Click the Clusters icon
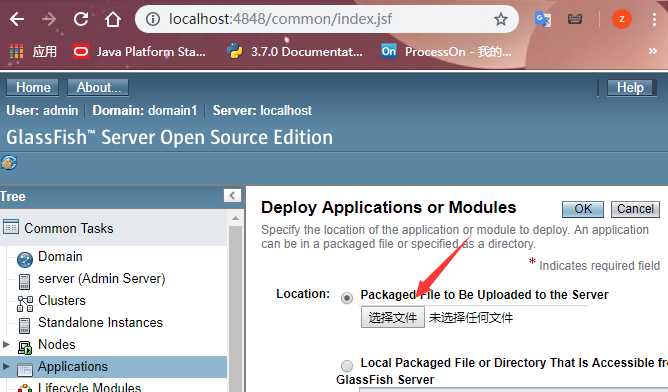Viewport: 668px width, 392px height. pos(25,304)
